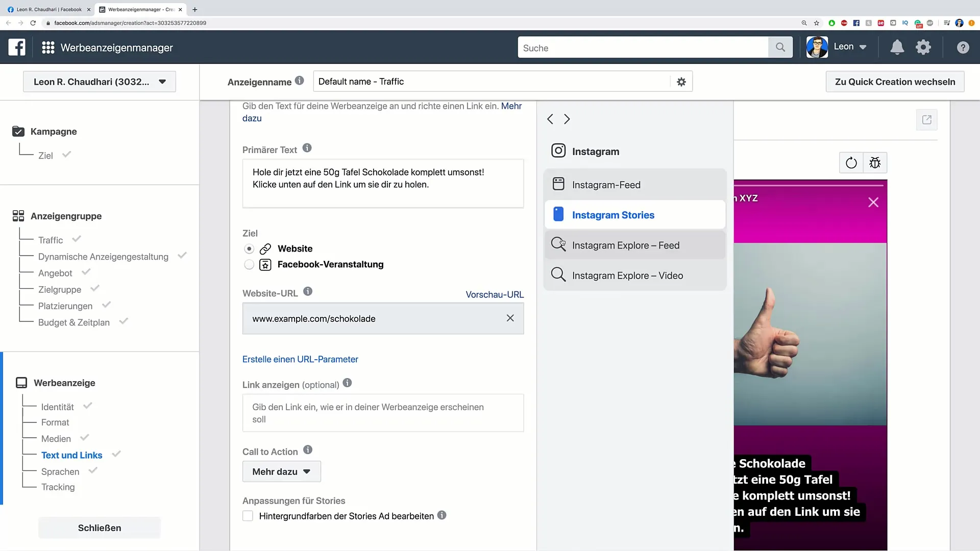Reload the browser page
This screenshot has height=551, width=980.
pos(33,23)
